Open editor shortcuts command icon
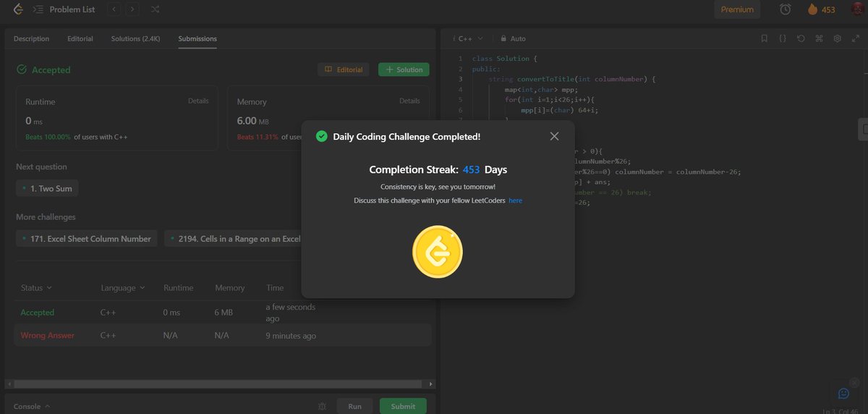The image size is (868, 414). click(x=819, y=38)
